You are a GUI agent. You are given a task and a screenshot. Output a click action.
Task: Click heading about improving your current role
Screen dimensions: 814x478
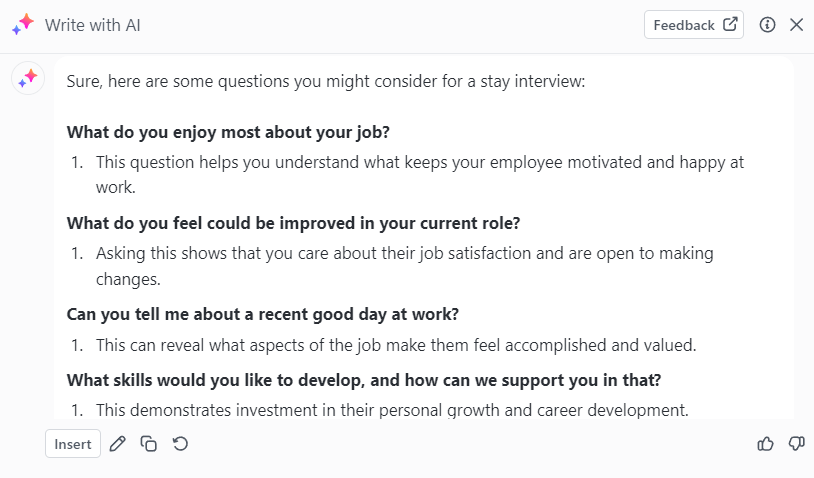293,223
